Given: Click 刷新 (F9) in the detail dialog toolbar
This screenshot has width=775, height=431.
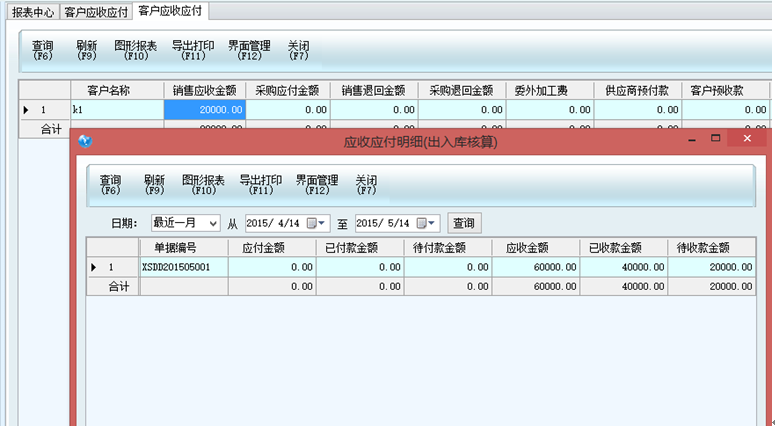Looking at the screenshot, I should click(154, 184).
